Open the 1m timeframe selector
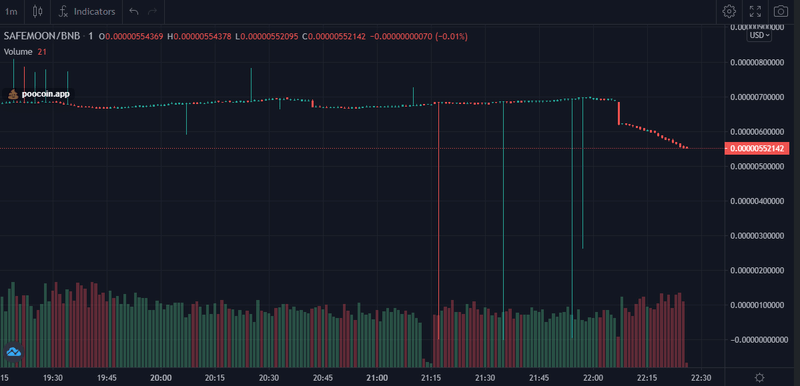 click(11, 11)
